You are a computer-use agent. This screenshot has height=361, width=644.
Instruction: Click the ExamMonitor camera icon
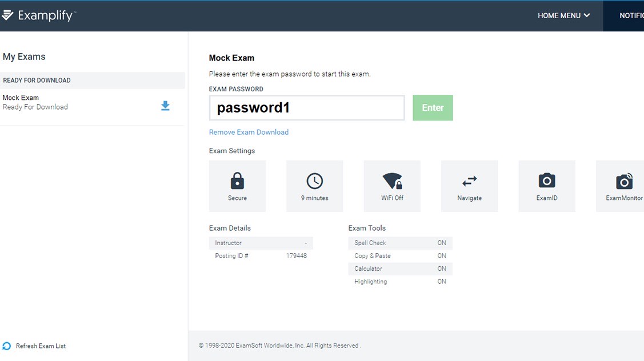[623, 181]
